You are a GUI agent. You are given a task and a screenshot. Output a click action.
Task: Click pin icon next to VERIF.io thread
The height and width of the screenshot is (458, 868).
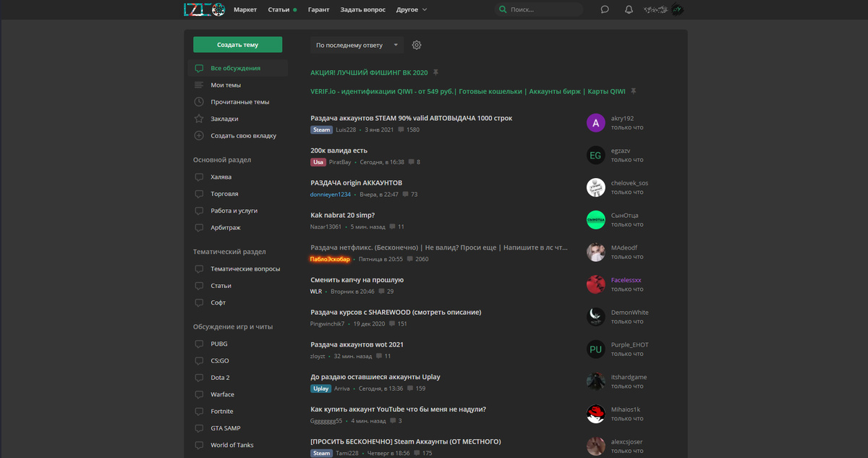tap(633, 91)
